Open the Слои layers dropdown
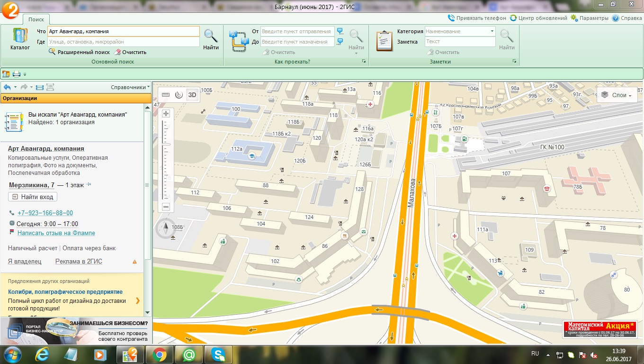Screen dimensions: 644x364 click(616, 95)
